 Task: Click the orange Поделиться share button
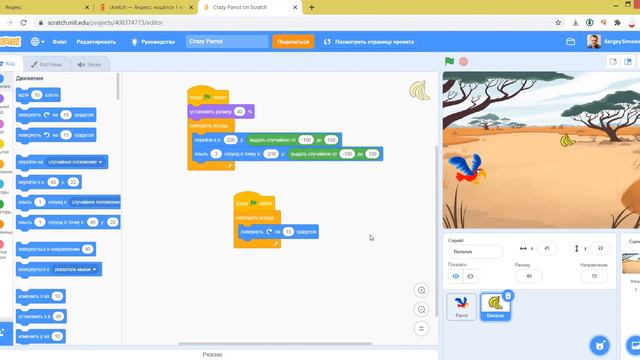293,42
